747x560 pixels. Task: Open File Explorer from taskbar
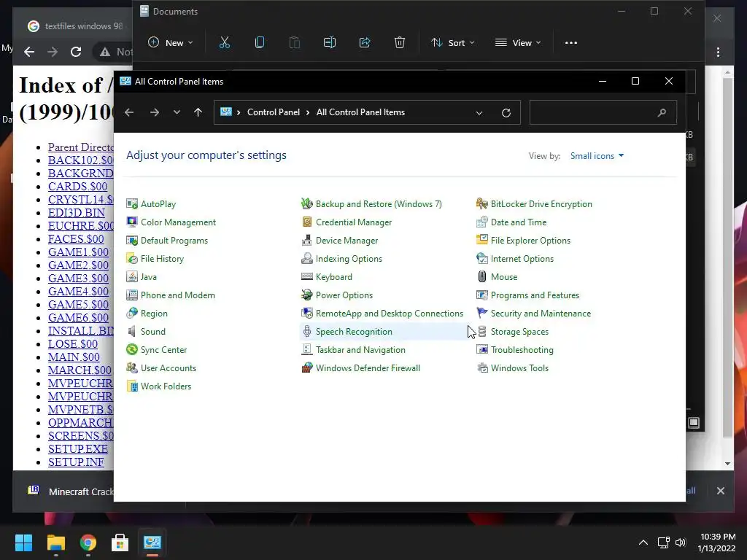pyautogui.click(x=55, y=542)
